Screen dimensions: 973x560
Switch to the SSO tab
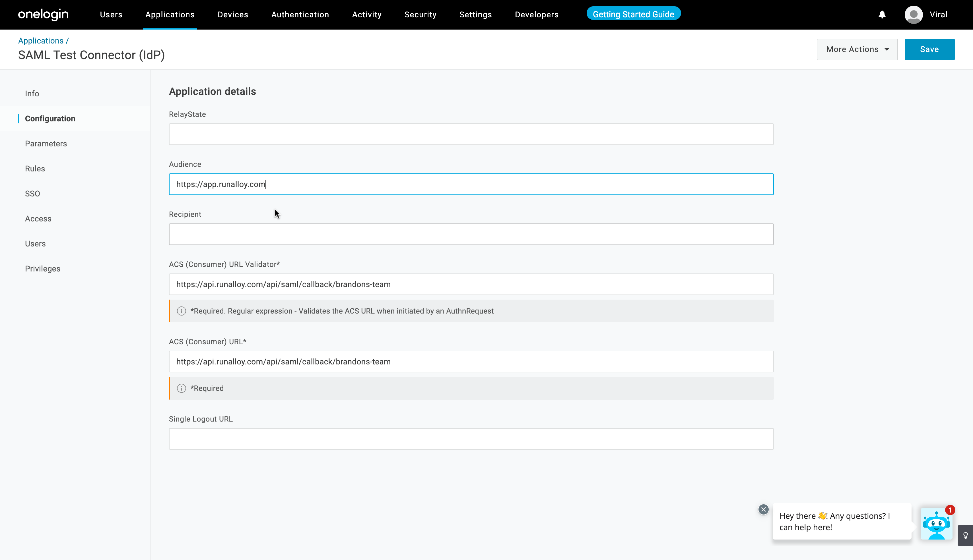coord(32,194)
